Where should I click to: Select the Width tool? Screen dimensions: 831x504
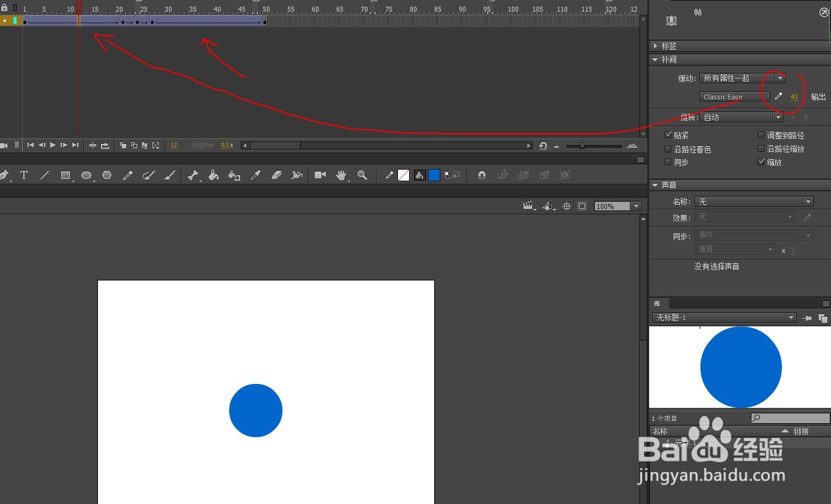[297, 175]
